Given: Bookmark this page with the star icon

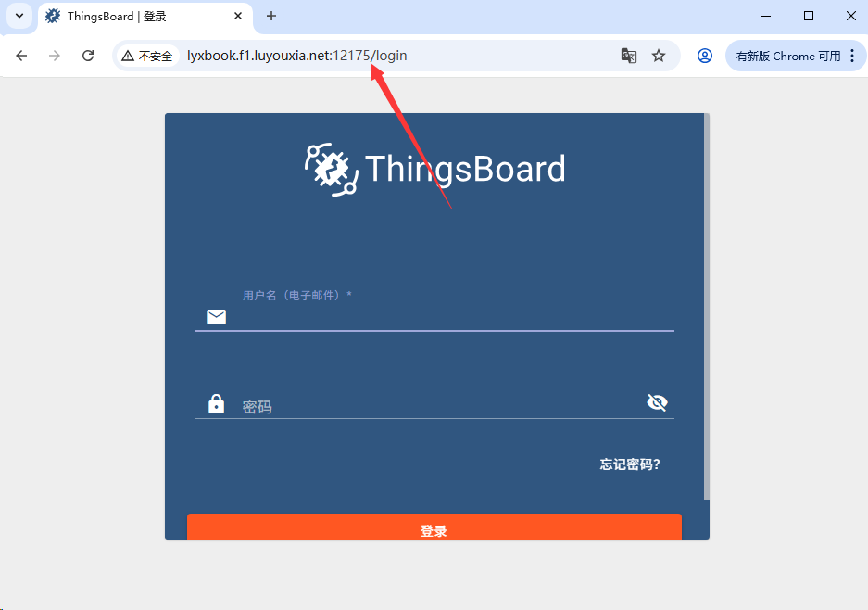Looking at the screenshot, I should [x=659, y=56].
